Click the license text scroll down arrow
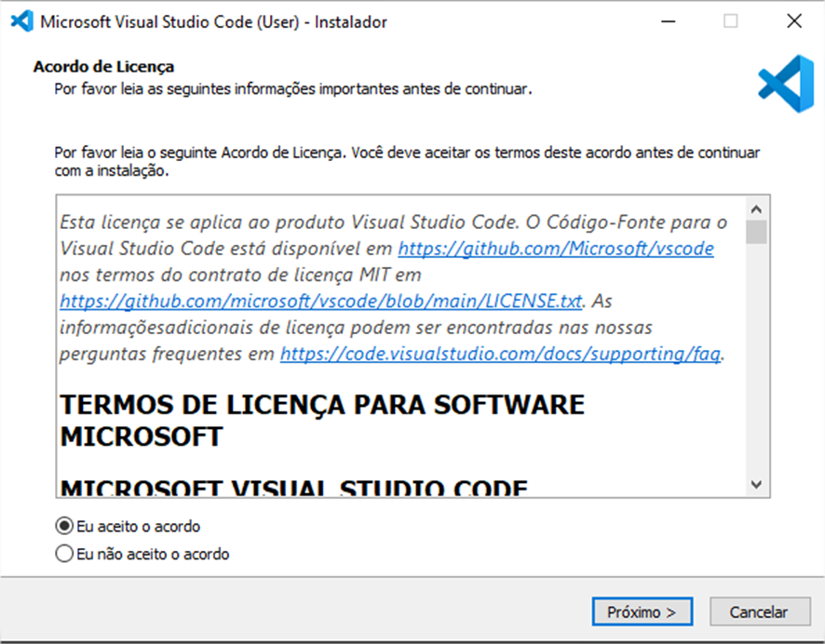The height and width of the screenshot is (644, 825). [x=756, y=484]
